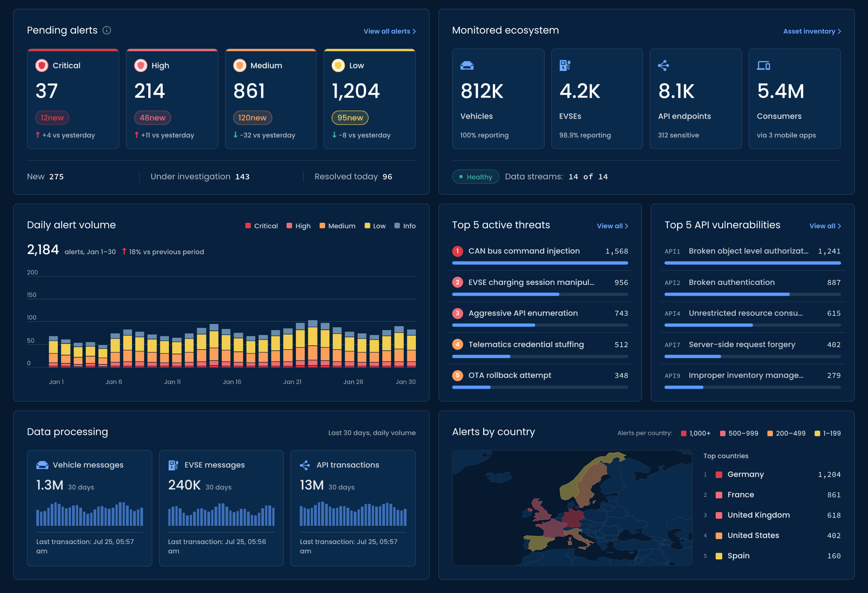Click Broken object level authorization row

coord(753,255)
